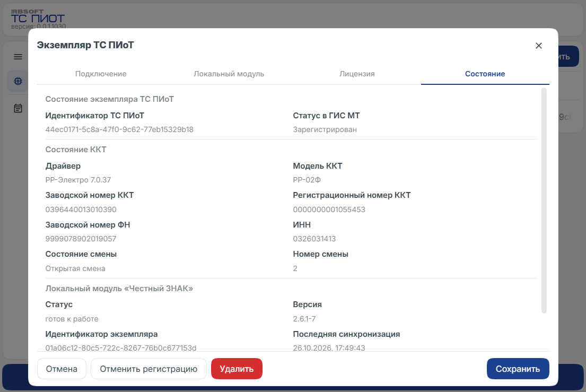Click the Состояние ККТ section heading

click(76, 150)
